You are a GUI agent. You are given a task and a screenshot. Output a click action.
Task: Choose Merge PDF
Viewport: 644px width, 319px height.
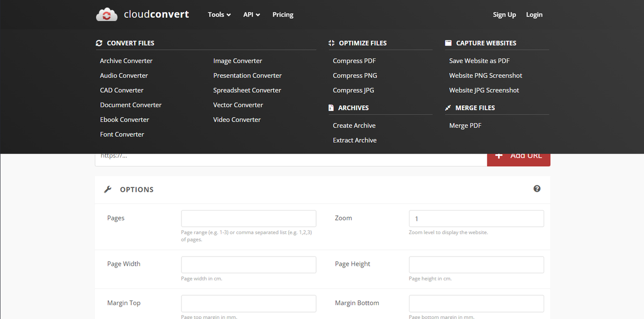coord(465,126)
